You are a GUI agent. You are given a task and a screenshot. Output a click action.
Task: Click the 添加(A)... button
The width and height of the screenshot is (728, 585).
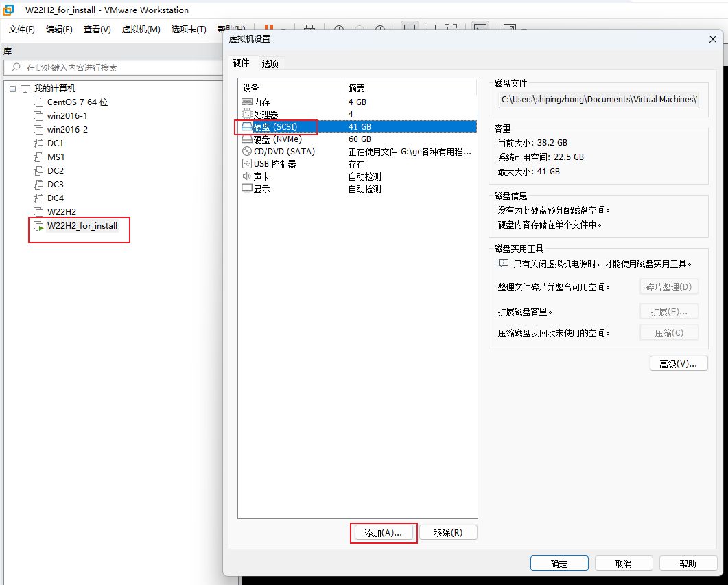click(384, 533)
